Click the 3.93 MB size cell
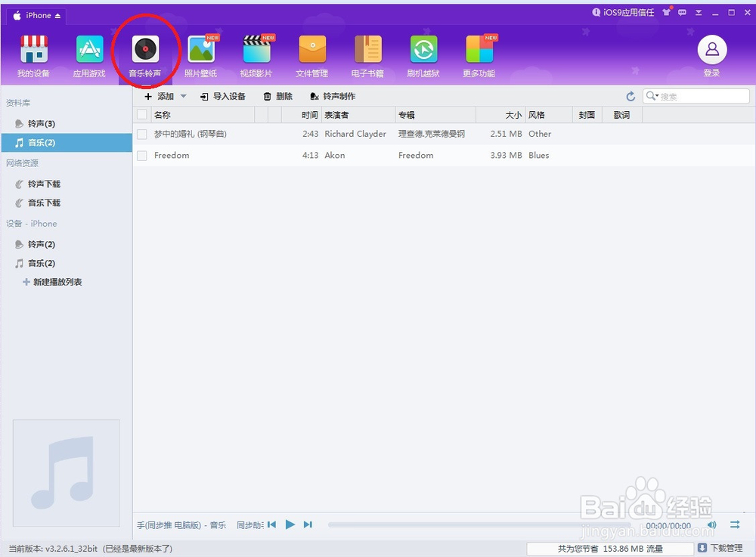Viewport: 756px width, 557px height. (x=507, y=156)
